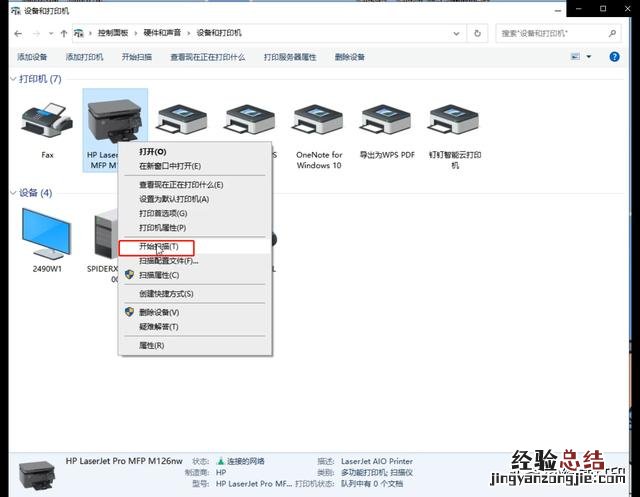Image resolution: width=640 pixels, height=497 pixels.
Task: Click the LaserJet AIO Printer description text
Action: click(377, 461)
